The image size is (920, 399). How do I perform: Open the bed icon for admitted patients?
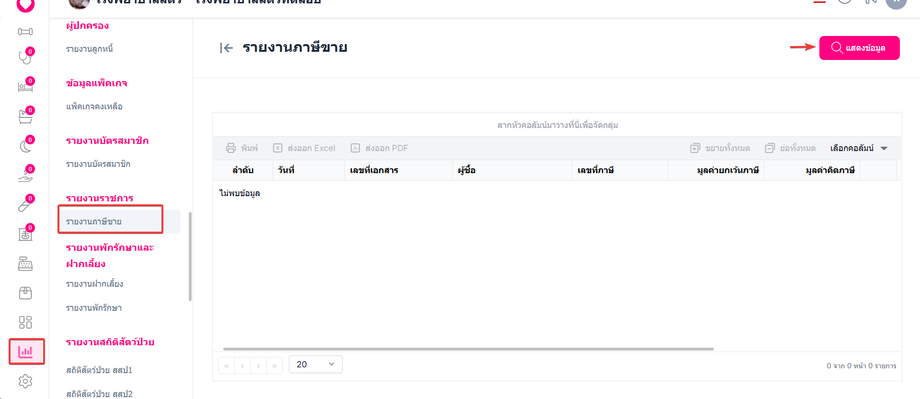point(25,87)
